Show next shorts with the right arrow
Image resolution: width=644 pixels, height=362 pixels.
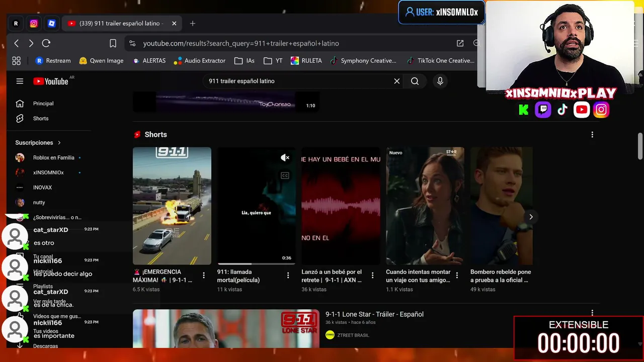[531, 217]
